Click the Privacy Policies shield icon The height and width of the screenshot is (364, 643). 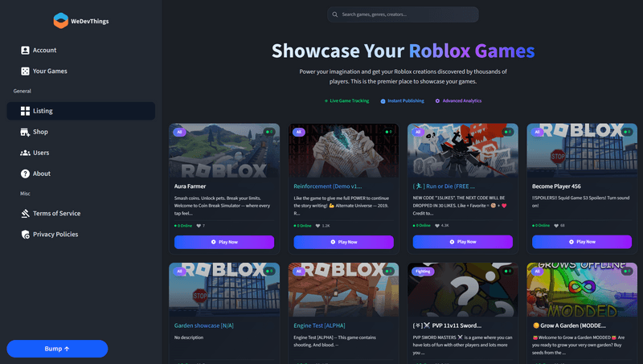[x=25, y=235]
